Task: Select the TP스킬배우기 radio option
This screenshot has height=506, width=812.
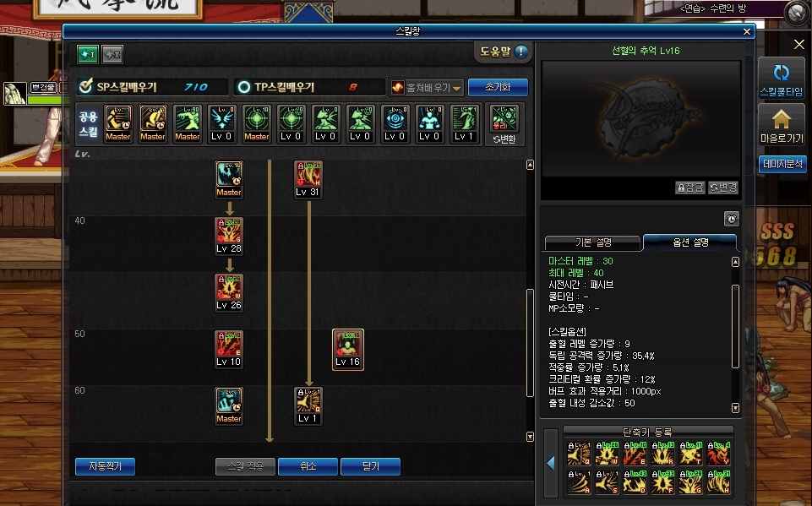Action: [x=243, y=87]
